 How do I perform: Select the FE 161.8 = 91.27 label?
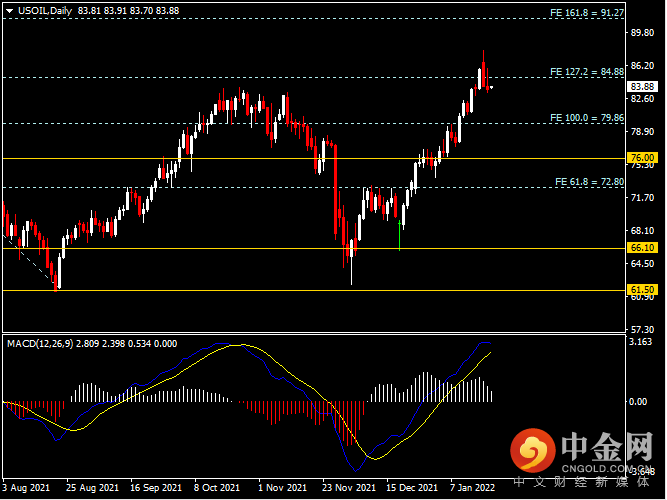(x=587, y=13)
